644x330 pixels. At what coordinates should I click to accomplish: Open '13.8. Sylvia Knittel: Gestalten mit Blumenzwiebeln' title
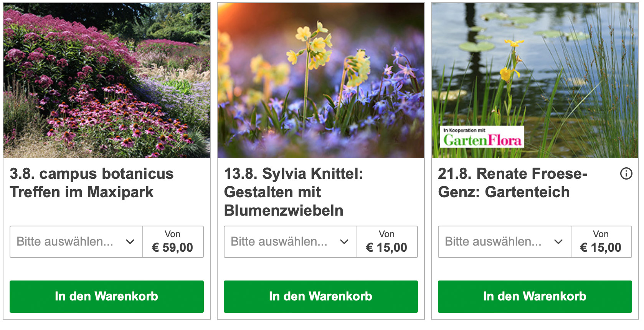click(x=293, y=192)
